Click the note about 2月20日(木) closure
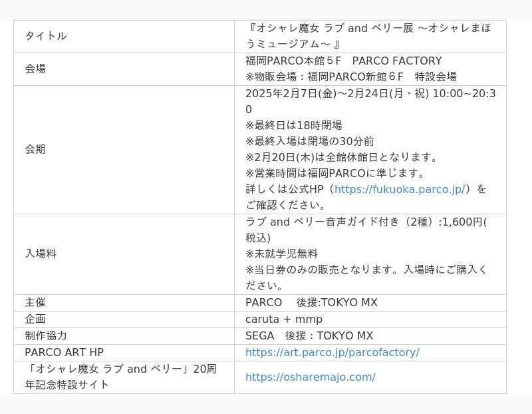 click(x=342, y=157)
